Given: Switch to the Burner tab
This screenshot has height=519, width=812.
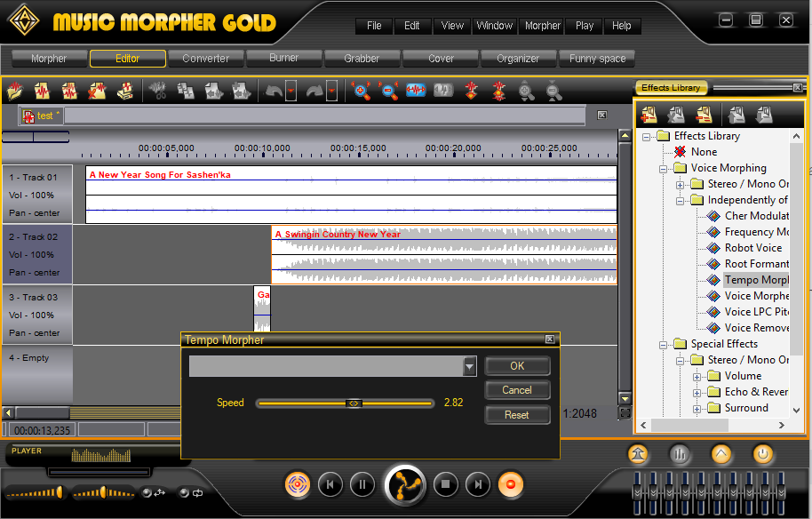Looking at the screenshot, I should (x=283, y=59).
